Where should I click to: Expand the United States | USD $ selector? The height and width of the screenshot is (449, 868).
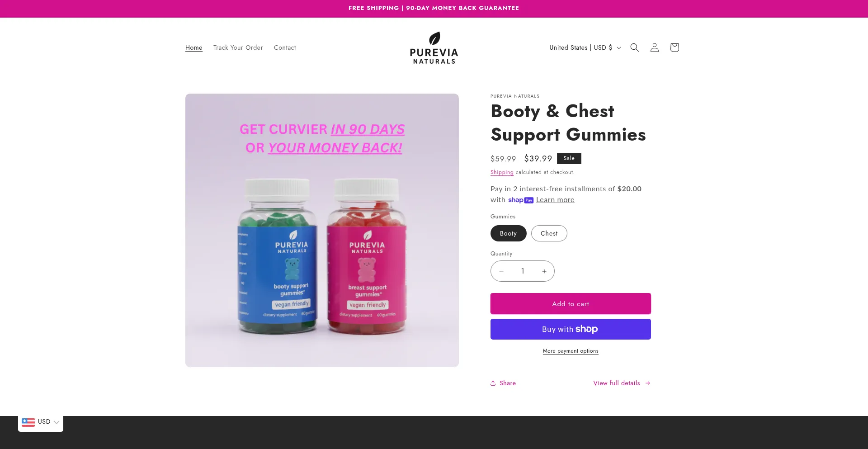585,47
